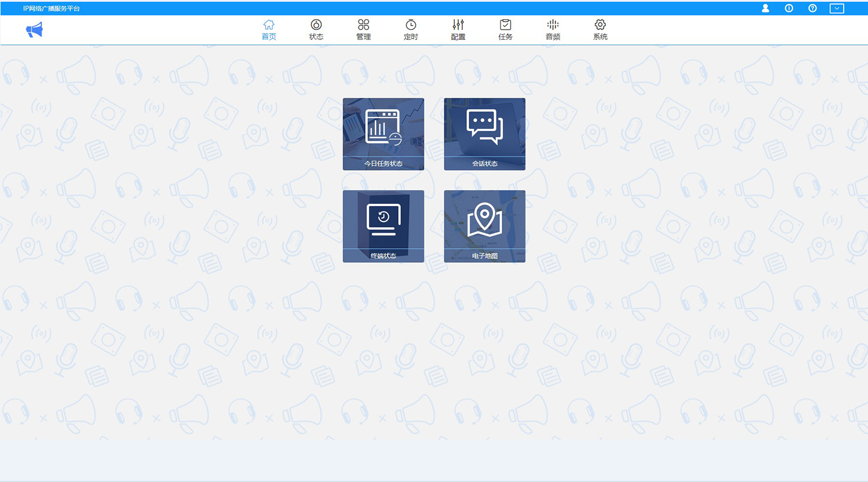Open the 管理 management tab
The height and width of the screenshot is (482, 868).
363,30
